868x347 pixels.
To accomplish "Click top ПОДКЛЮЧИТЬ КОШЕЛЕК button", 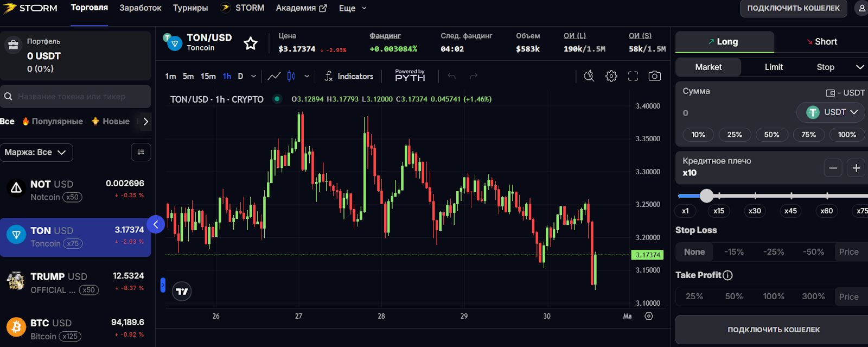I will tap(794, 9).
